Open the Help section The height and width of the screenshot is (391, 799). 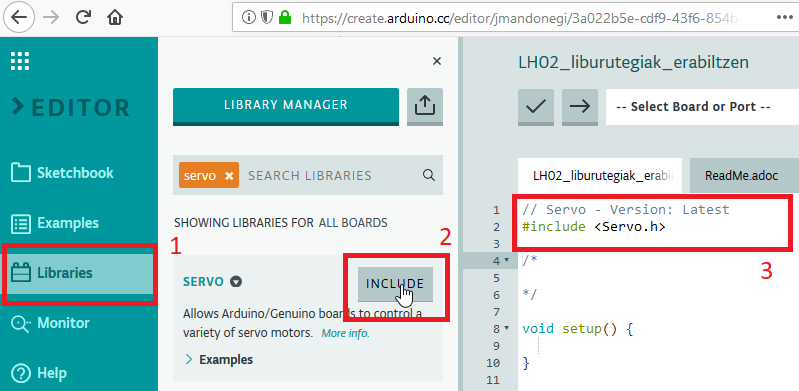pyautogui.click(x=39, y=373)
